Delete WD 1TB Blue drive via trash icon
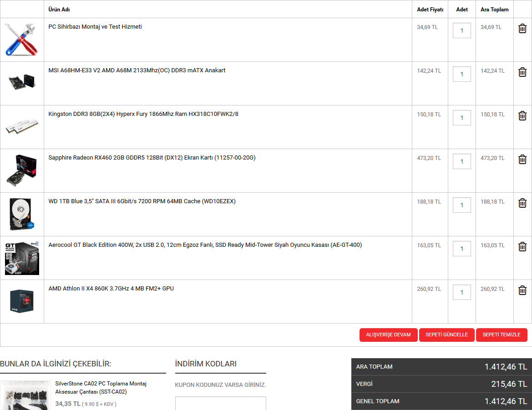 click(522, 203)
